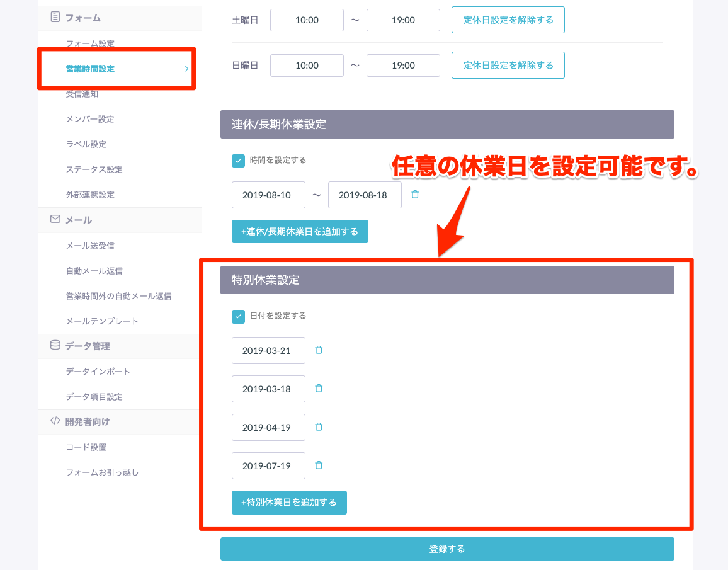
Task: Open フォーム設定 in the sidebar
Action: tap(90, 43)
